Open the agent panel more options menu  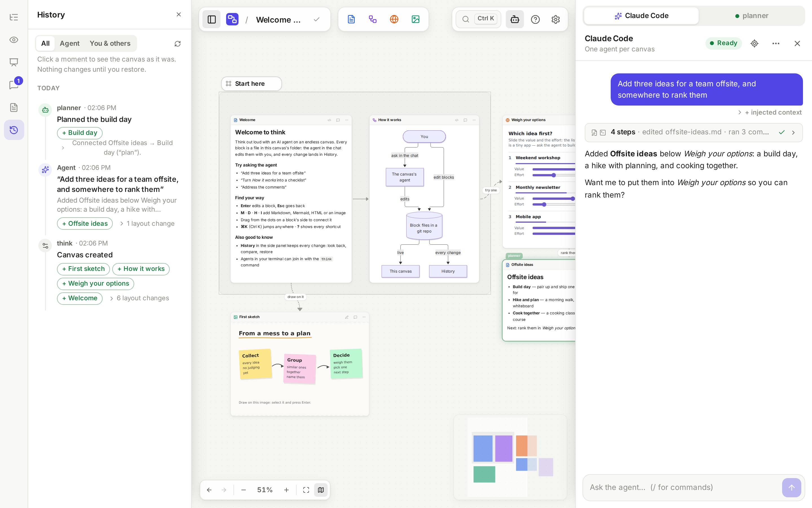(x=776, y=43)
